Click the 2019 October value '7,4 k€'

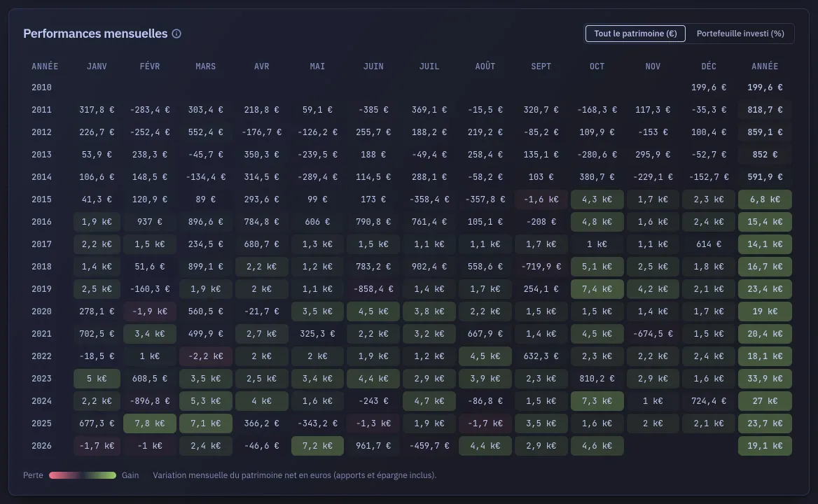coord(597,289)
